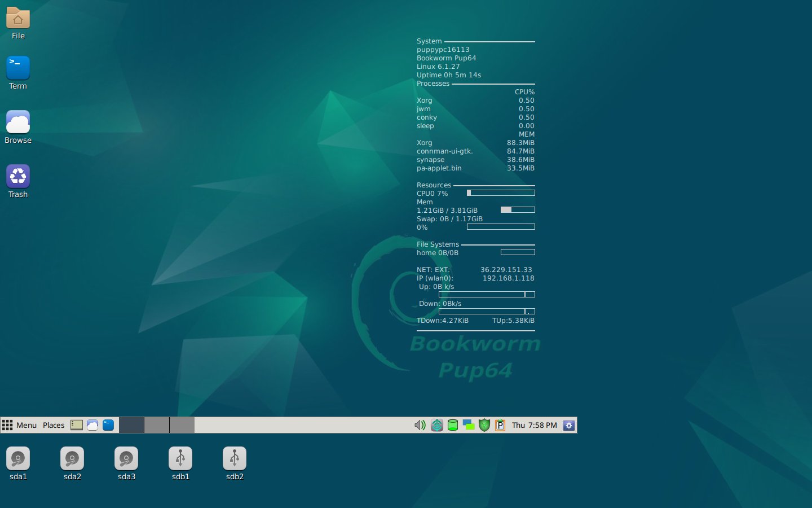Click the file manager launcher in taskbar
The height and width of the screenshot is (508, 812).
[x=77, y=425]
